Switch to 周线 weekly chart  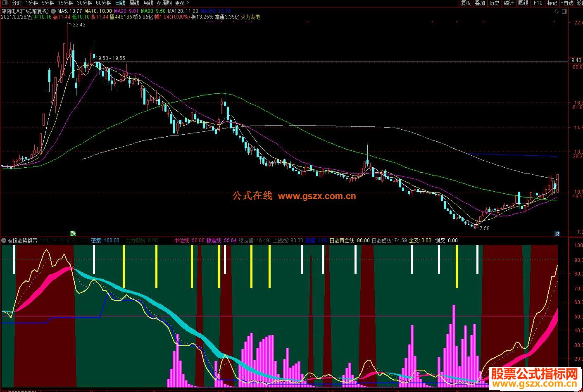pos(134,3)
